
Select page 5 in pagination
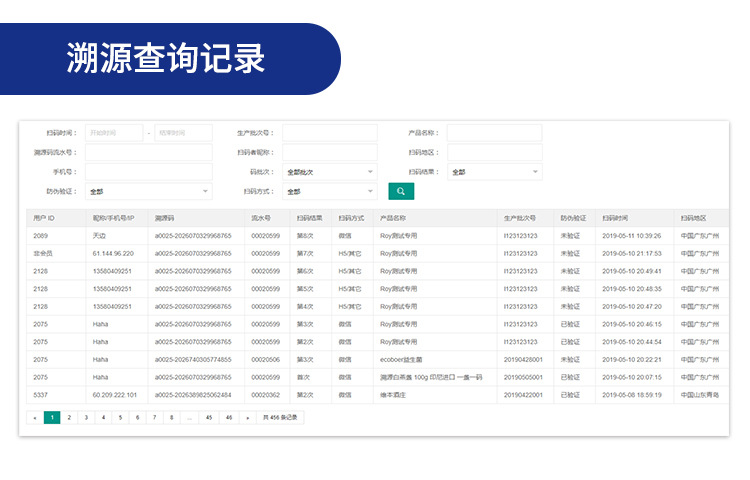point(121,417)
